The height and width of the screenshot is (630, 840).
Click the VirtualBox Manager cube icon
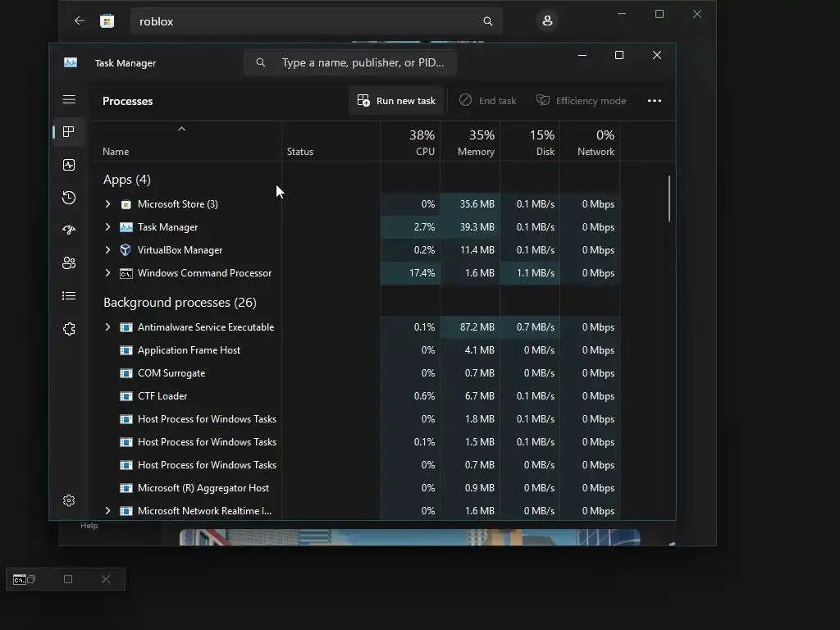[x=126, y=250]
